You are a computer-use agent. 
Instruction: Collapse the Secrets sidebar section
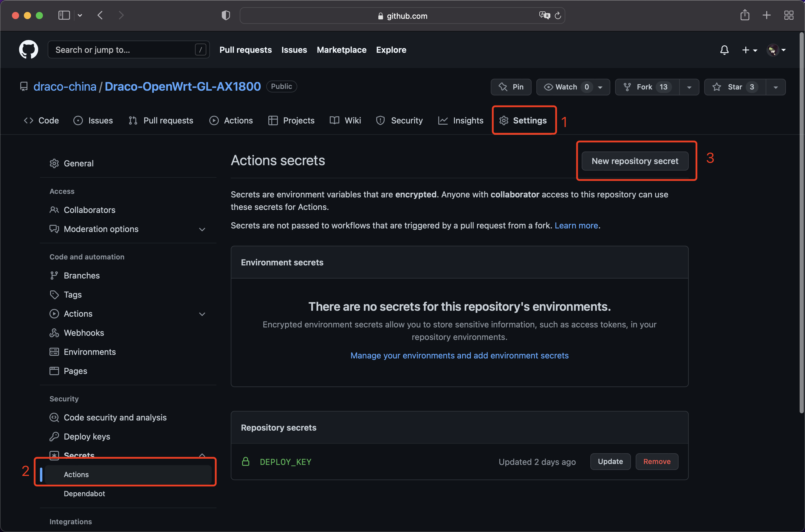[202, 455]
